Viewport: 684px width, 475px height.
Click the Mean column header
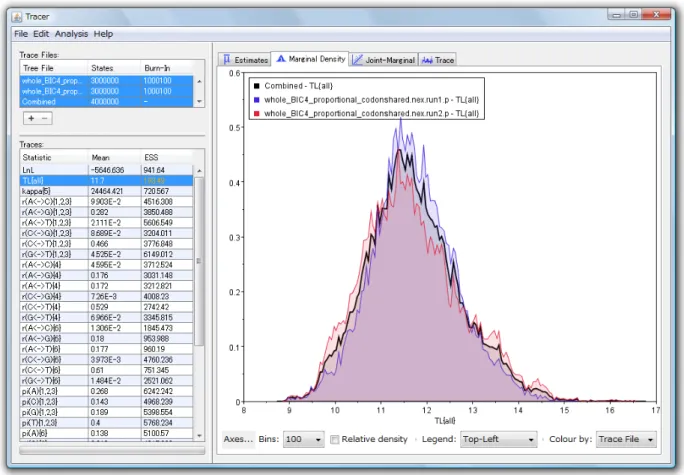tap(115, 157)
